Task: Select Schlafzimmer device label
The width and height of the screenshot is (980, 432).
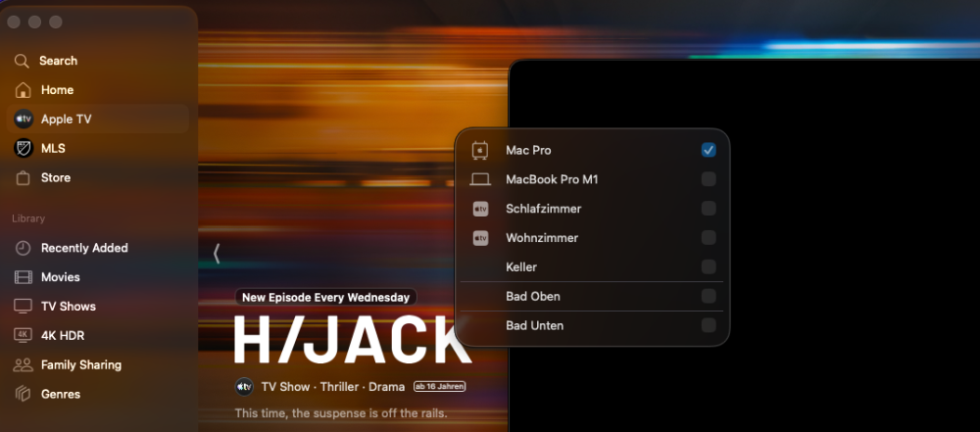Action: [x=543, y=209]
